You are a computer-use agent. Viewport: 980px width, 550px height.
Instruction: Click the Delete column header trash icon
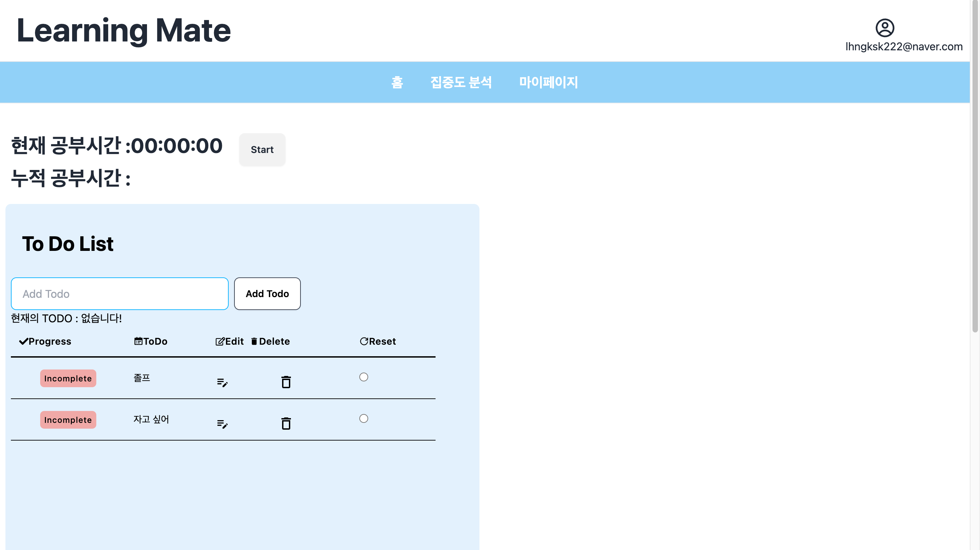pyautogui.click(x=254, y=341)
